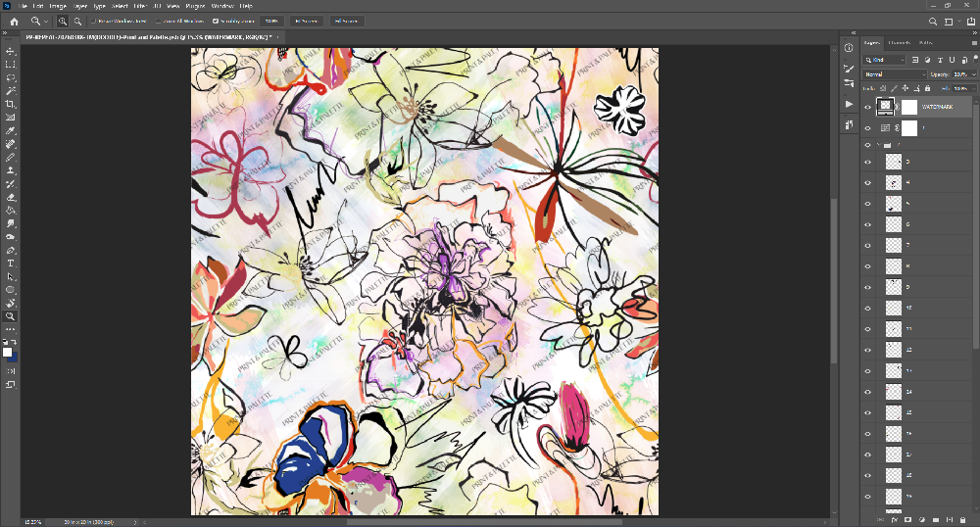Screen dimensions: 980x527
Task: Select the Pen tool
Action: (10, 251)
